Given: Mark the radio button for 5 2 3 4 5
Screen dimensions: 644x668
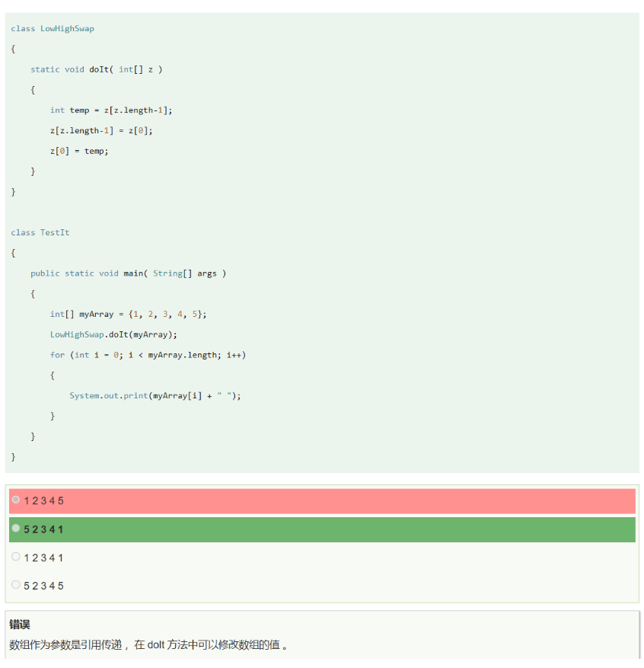Looking at the screenshot, I should click(x=16, y=585).
